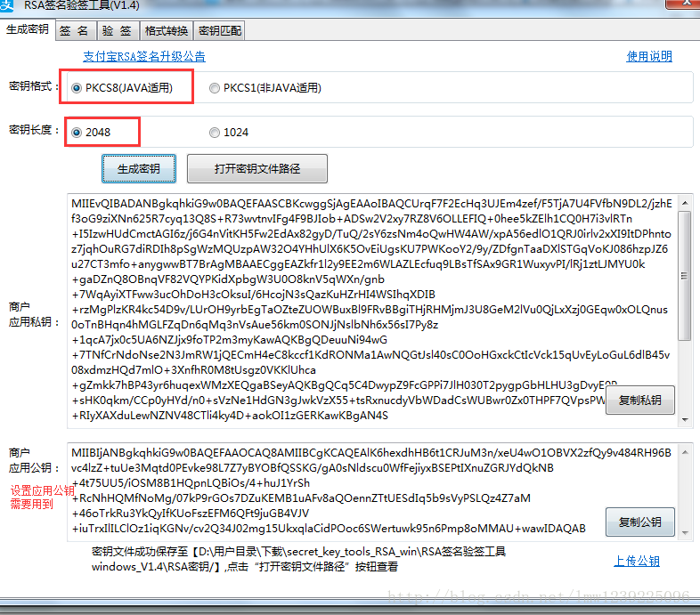
Task: Click public key line starting MIIBIjANBgkqhkiG9w0
Action: point(371,452)
